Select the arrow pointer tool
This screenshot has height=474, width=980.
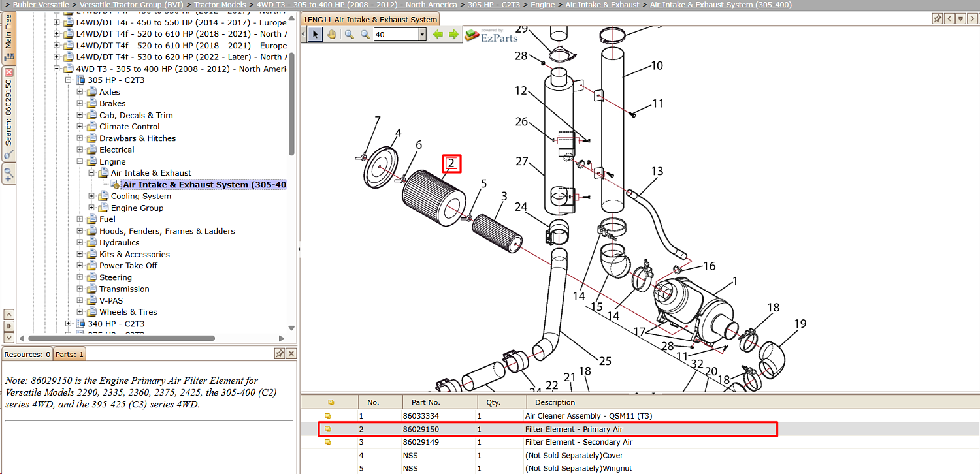pos(316,35)
